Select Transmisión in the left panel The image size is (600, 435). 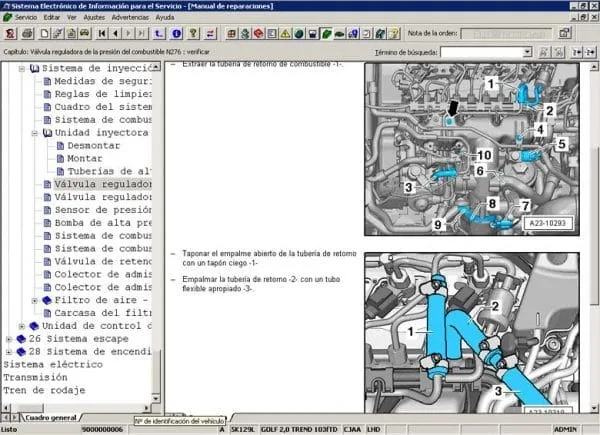(x=37, y=378)
